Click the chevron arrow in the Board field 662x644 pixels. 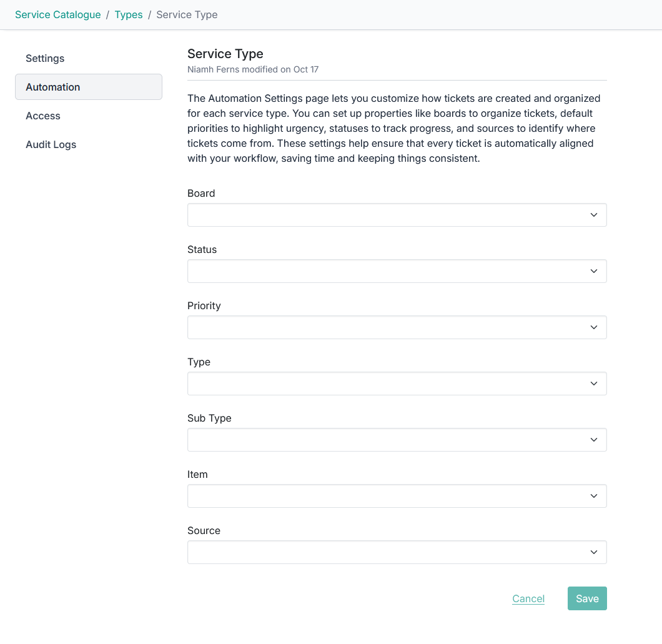click(x=593, y=215)
